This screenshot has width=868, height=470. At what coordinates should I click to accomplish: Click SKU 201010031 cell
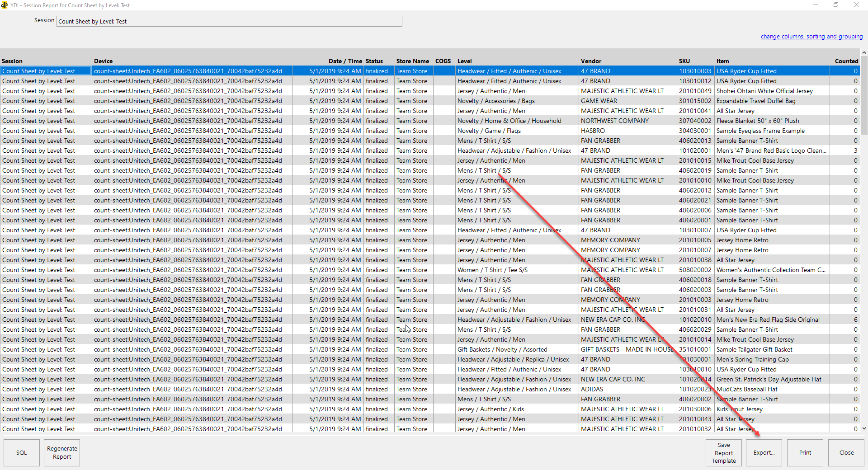(x=695, y=310)
